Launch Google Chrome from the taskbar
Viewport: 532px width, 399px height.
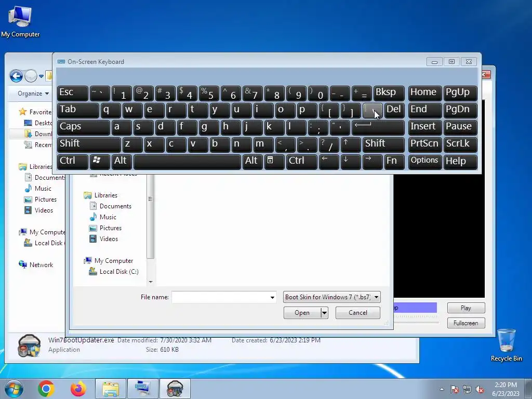click(46, 389)
